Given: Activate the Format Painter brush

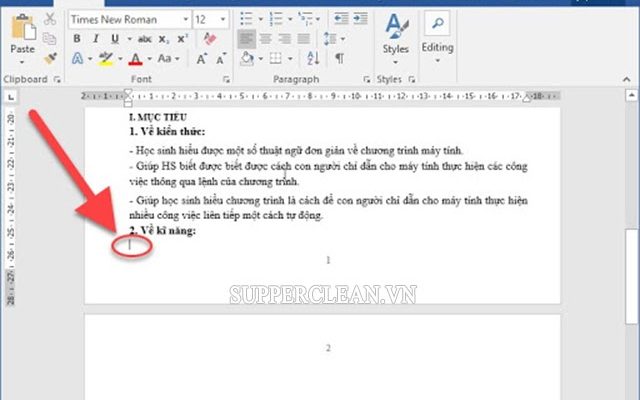Looking at the screenshot, I should tap(50, 58).
